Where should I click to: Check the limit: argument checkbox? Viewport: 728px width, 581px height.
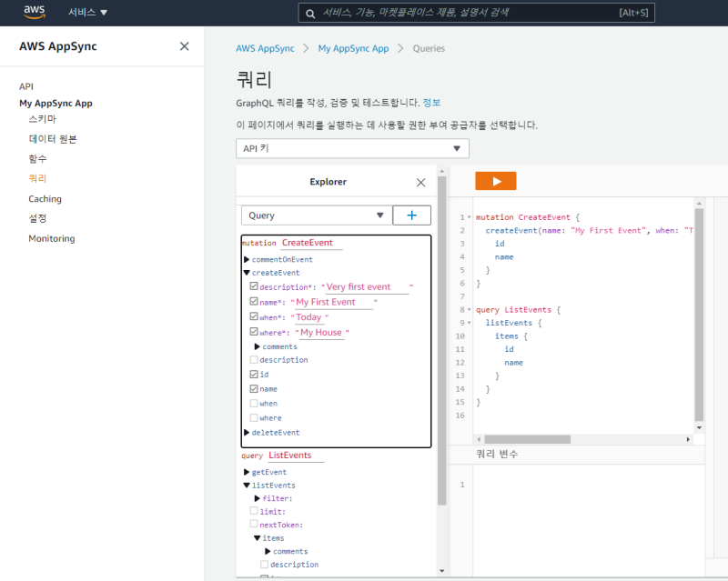click(x=254, y=510)
